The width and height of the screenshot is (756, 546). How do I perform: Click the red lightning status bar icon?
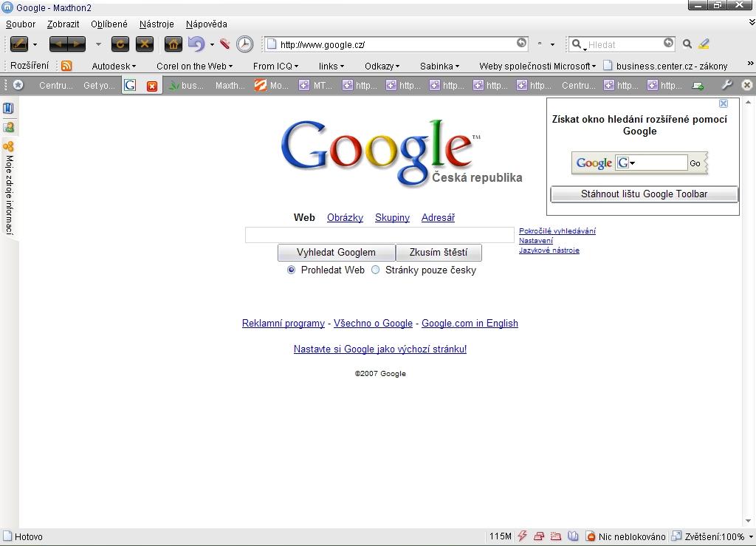(x=522, y=536)
